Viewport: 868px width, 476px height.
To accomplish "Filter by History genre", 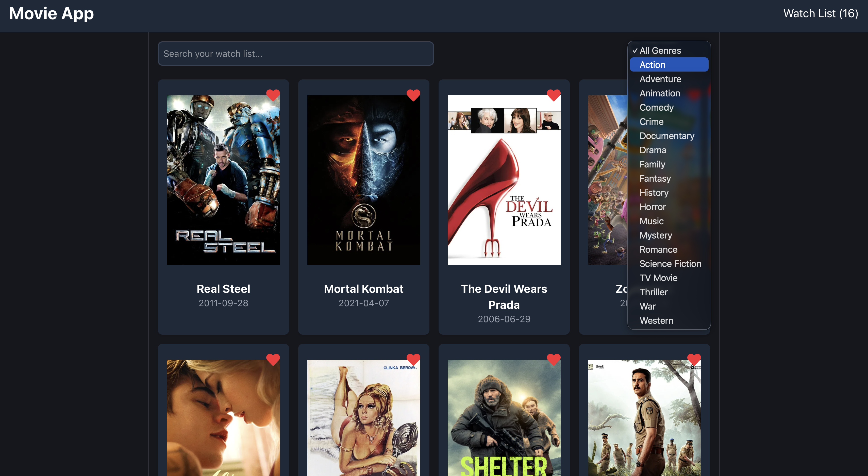I will click(x=669, y=193).
